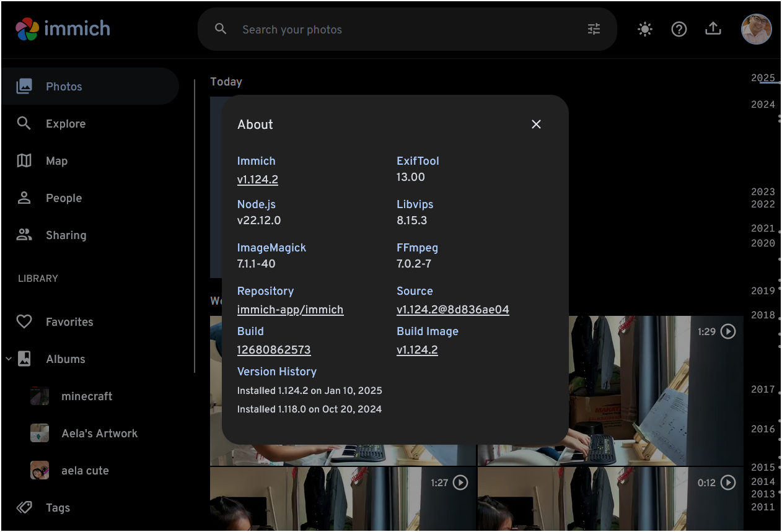Screen dimensions: 782x532
Task: Open the People page
Action: pos(64,198)
